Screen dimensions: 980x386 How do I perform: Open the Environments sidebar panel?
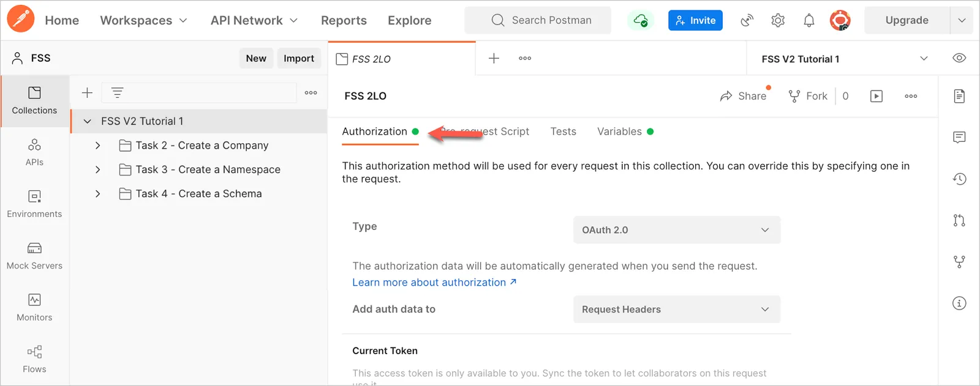(x=34, y=204)
